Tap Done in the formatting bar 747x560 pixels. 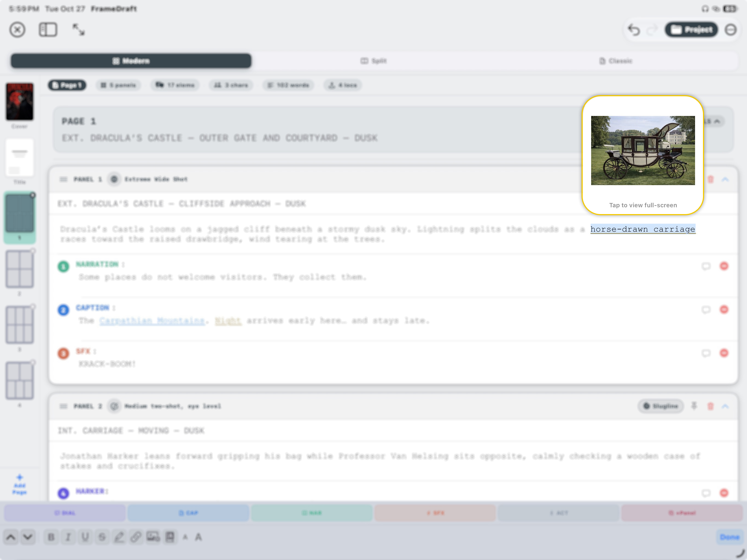click(730, 537)
